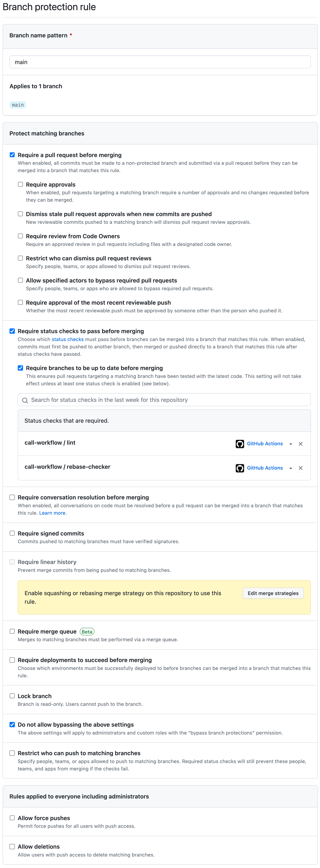Click the GitHub Actions icon beside lint check
Screen dimensions: 320x868
click(x=239, y=444)
